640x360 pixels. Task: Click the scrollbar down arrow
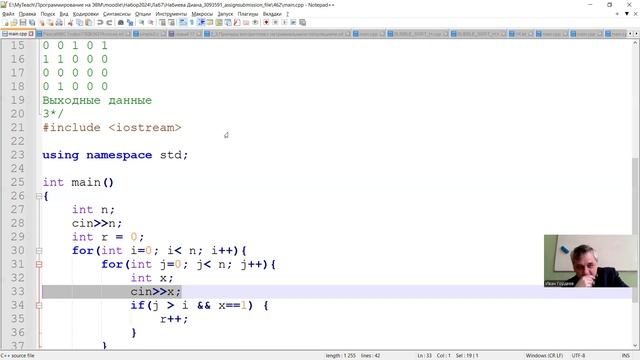[636, 346]
